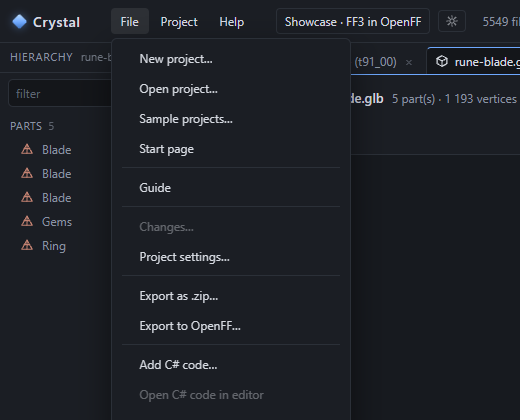Click the PARTS 5 section label
The image size is (520, 420).
[32, 126]
